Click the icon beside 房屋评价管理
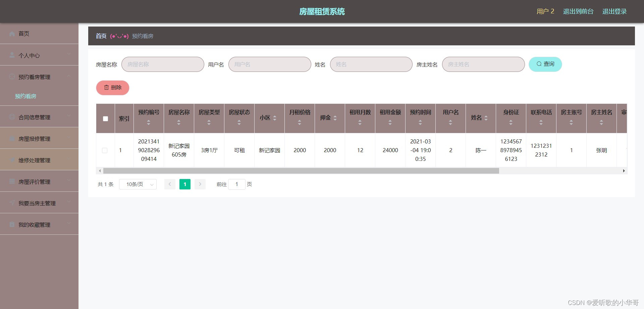Viewport: 644px width, 309px height. click(12, 181)
